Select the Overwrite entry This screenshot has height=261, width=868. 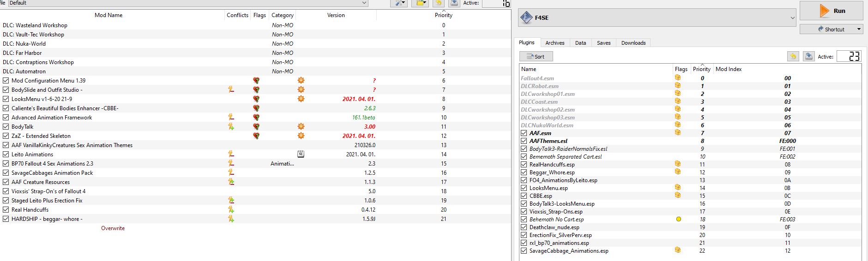113,228
